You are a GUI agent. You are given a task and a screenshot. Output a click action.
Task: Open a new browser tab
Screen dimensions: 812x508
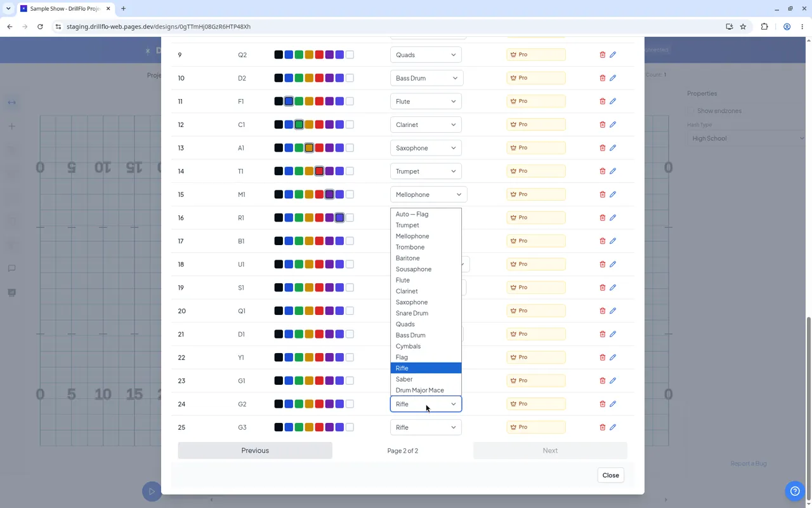123,8
